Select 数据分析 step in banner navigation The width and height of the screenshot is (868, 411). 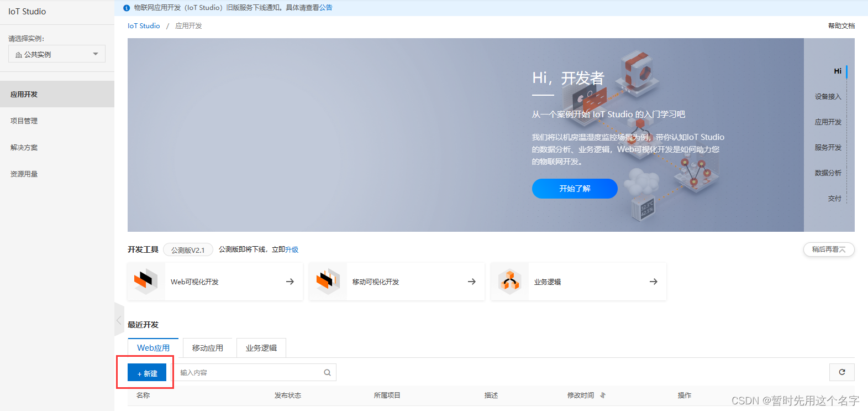click(828, 173)
